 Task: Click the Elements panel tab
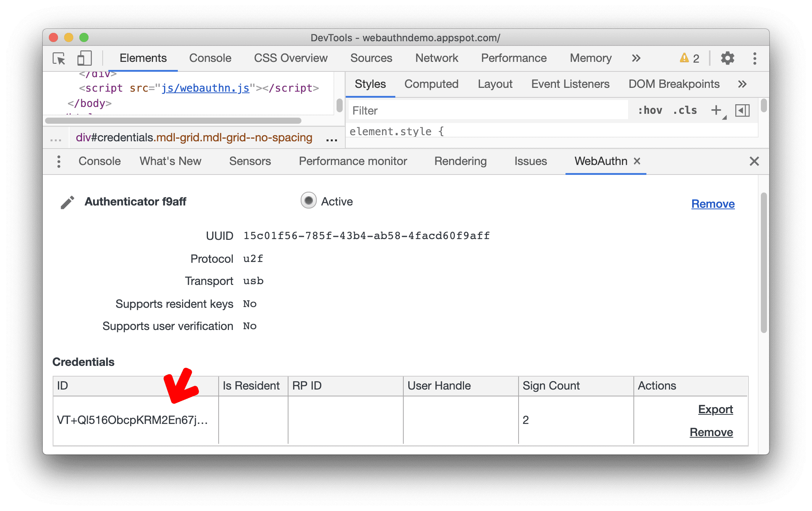point(142,58)
